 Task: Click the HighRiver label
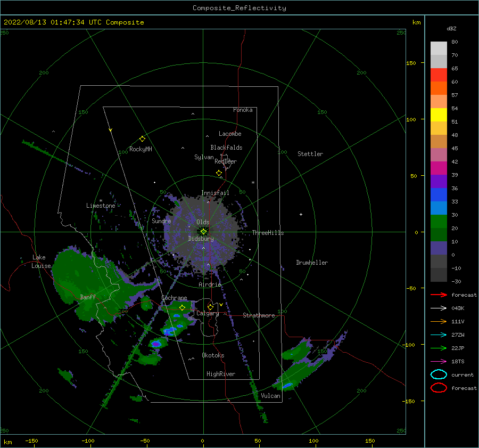[x=220, y=374]
